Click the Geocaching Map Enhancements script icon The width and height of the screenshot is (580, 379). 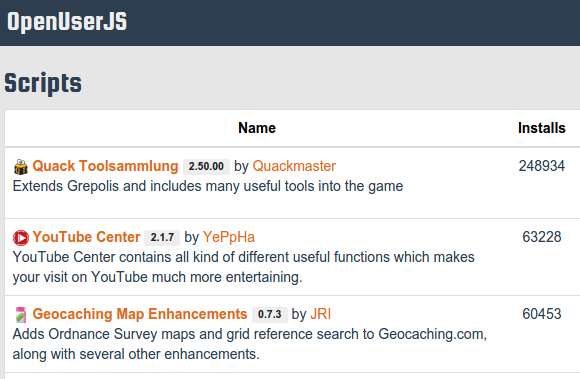pos(21,315)
